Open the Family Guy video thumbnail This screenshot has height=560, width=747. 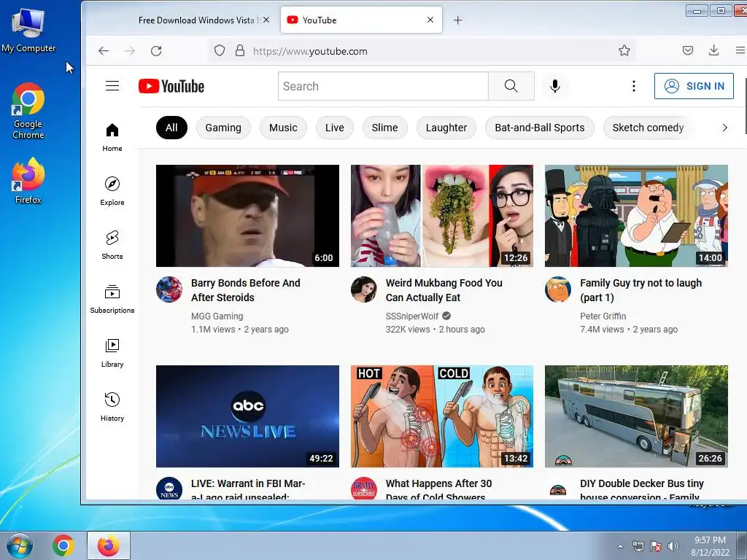(636, 216)
